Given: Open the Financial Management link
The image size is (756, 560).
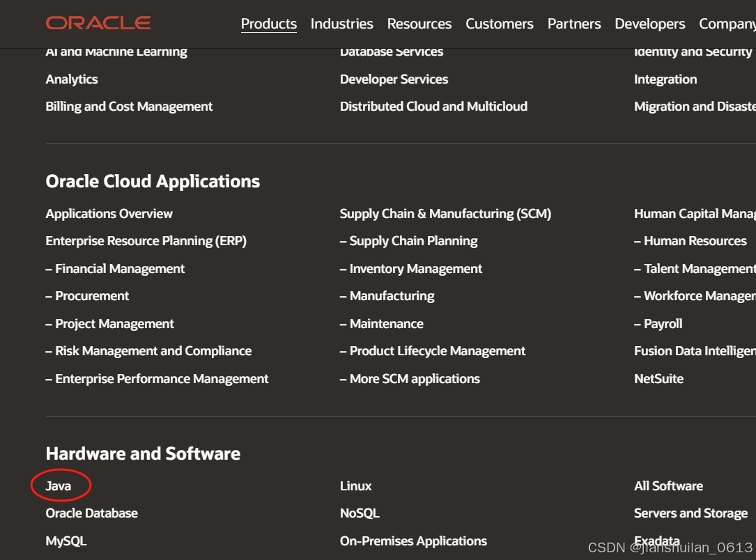Looking at the screenshot, I should [x=115, y=268].
